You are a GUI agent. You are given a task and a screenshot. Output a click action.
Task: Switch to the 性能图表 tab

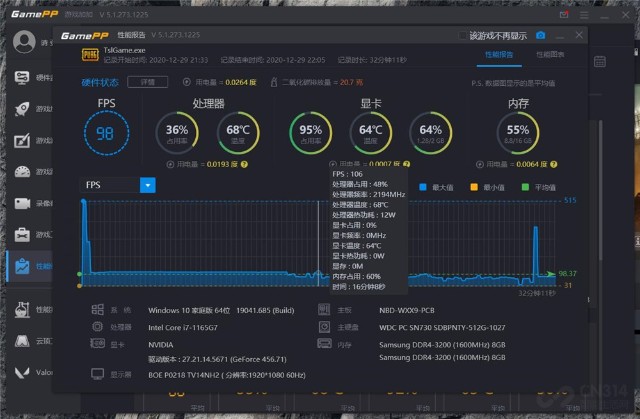[x=550, y=55]
